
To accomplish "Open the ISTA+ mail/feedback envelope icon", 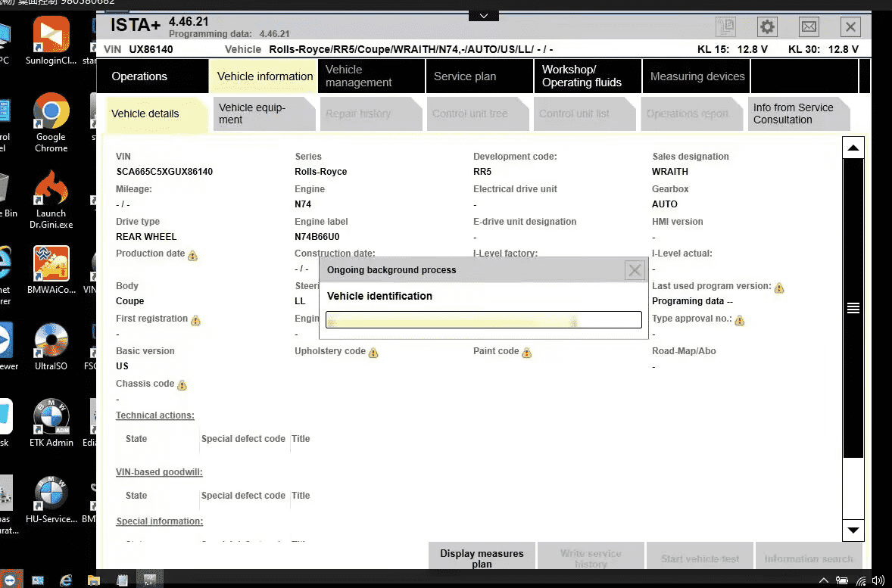I will 809,26.
